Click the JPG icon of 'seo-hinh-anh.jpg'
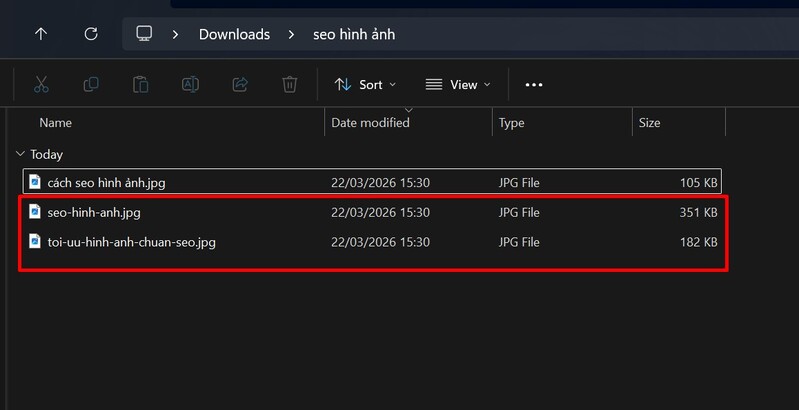799x410 pixels. (x=35, y=211)
